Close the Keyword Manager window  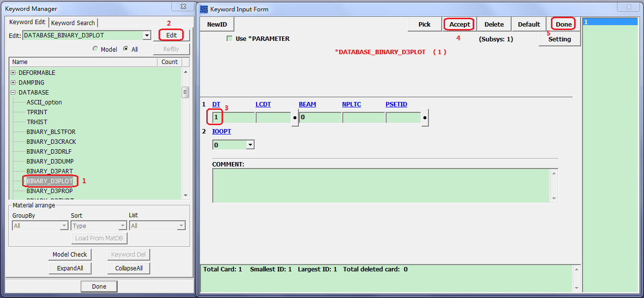pos(183,6)
